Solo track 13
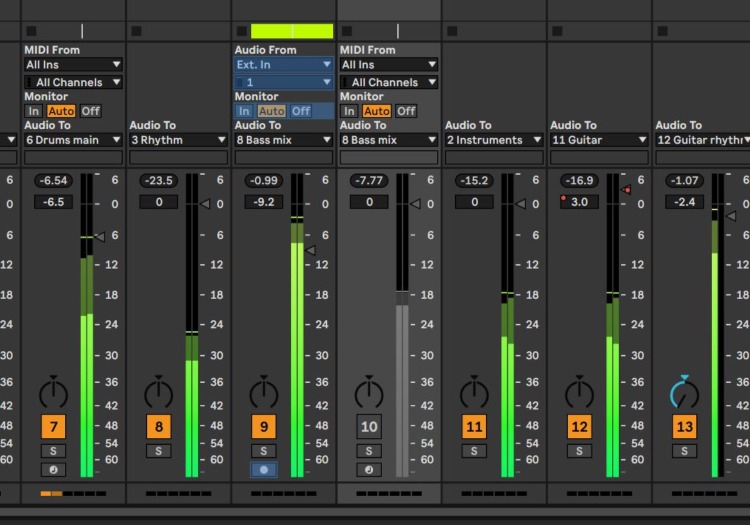This screenshot has height=525, width=750. 684,451
